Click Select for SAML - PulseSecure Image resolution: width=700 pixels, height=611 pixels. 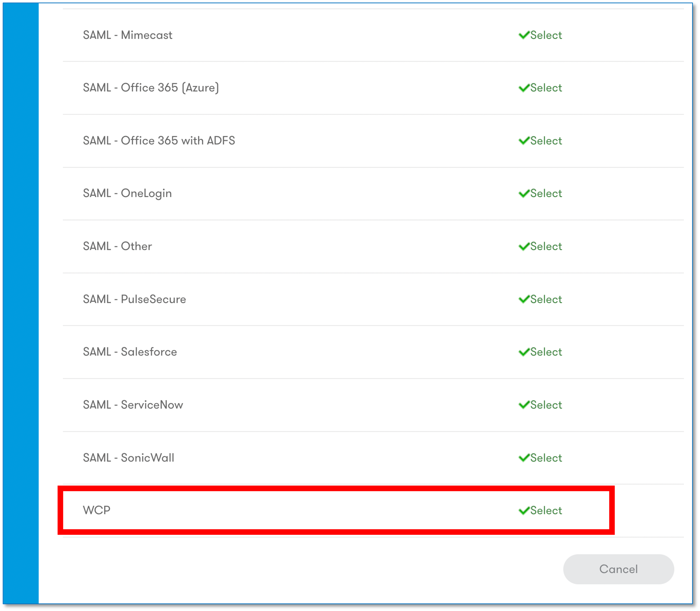pos(540,299)
